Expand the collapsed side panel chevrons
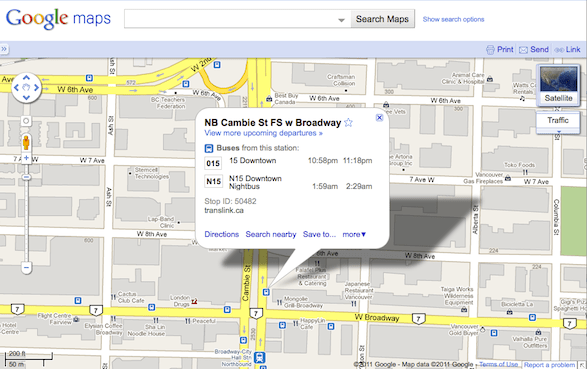 click(x=4, y=49)
